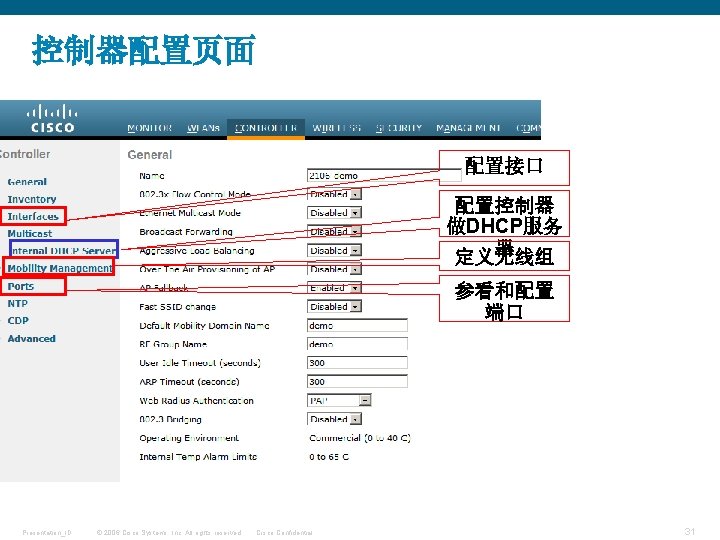Open Broadcast Forwarding dropdown
The height and width of the screenshot is (540, 720).
coord(334,231)
